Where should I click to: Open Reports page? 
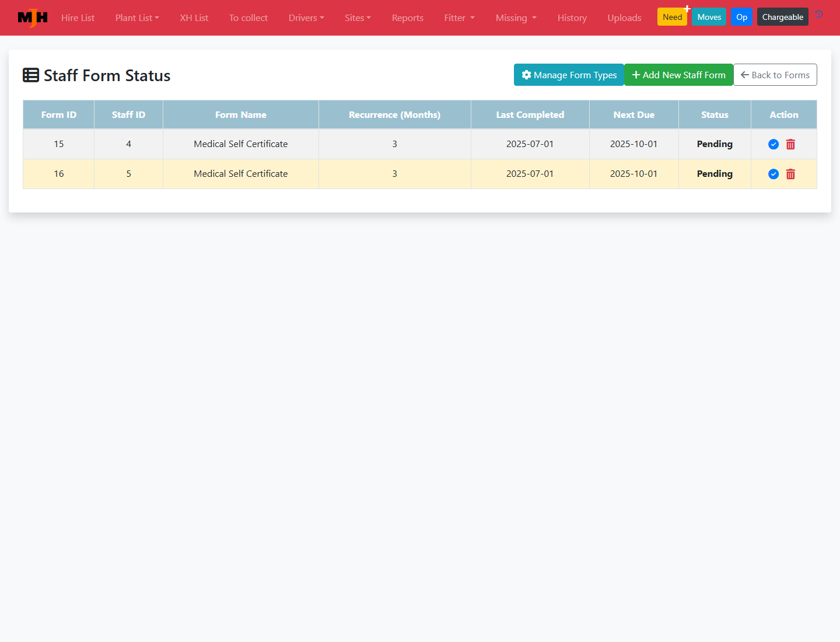408,18
